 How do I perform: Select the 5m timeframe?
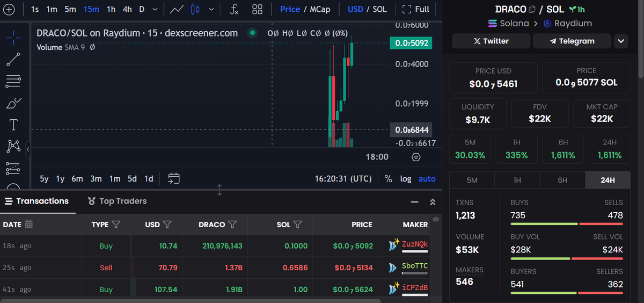click(x=70, y=9)
